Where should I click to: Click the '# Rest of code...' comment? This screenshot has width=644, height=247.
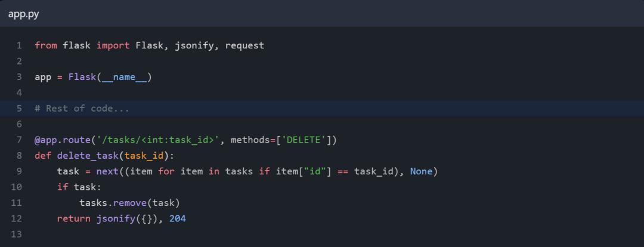coord(82,109)
